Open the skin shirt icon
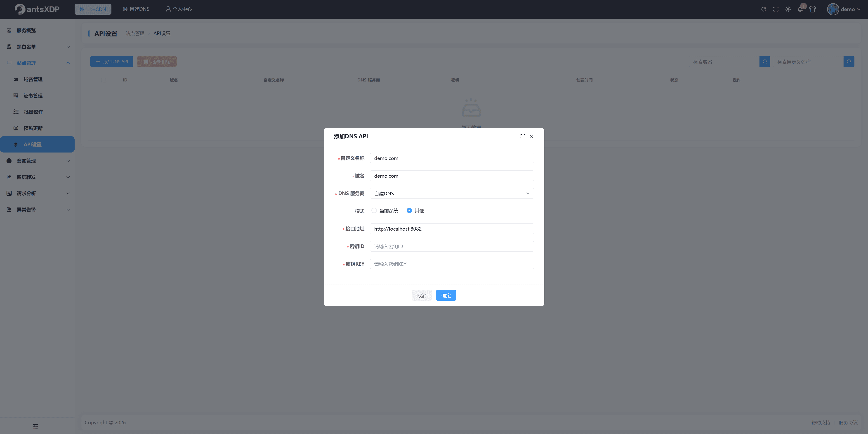 [812, 9]
